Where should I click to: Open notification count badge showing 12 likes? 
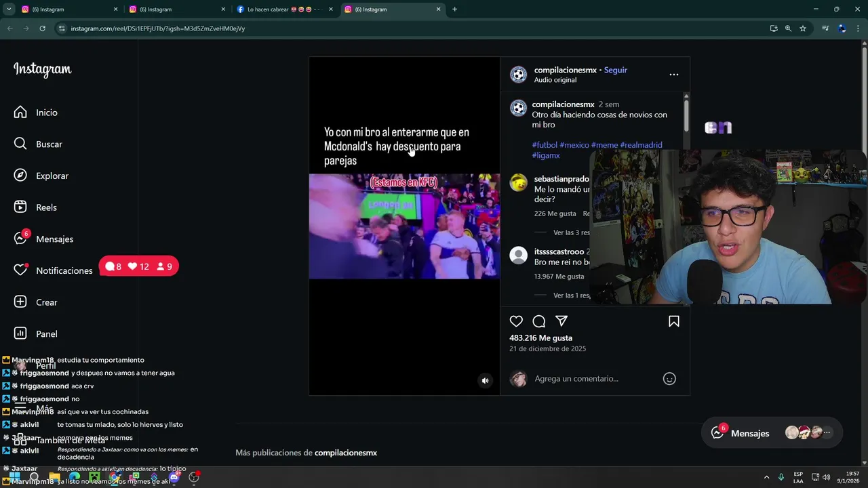[138, 266]
